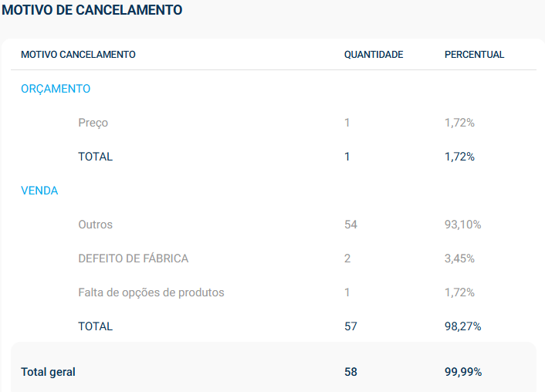Sort by PERCENTUAL column header
This screenshot has height=392, width=545.
coord(474,55)
